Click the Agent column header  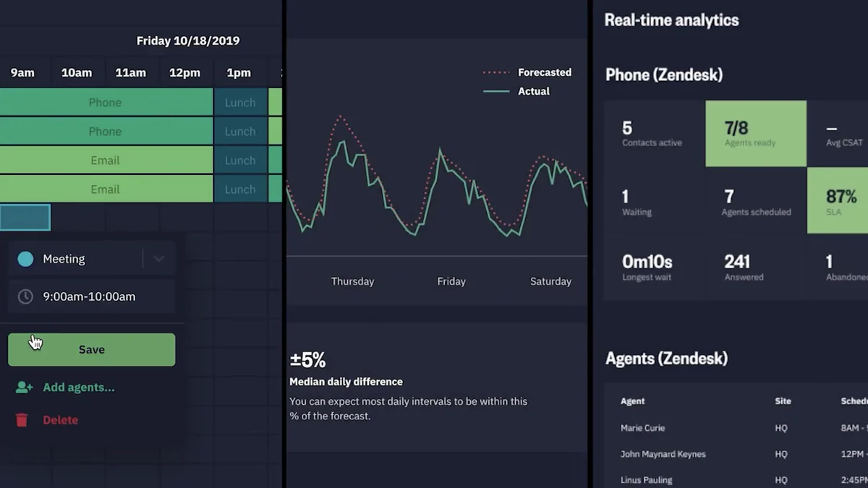pyautogui.click(x=633, y=401)
